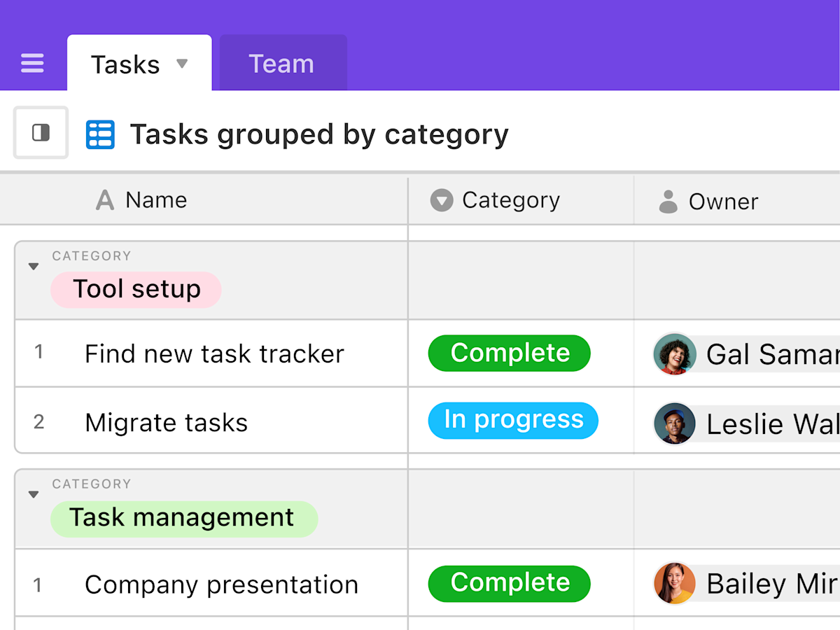The height and width of the screenshot is (630, 840).
Task: Click Leslie's avatar photo
Action: click(674, 423)
